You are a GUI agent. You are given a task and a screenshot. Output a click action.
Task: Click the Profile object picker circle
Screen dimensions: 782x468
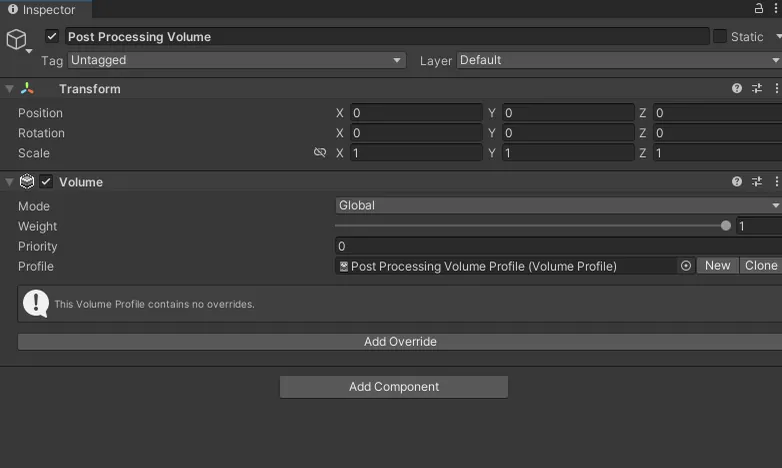[686, 266]
